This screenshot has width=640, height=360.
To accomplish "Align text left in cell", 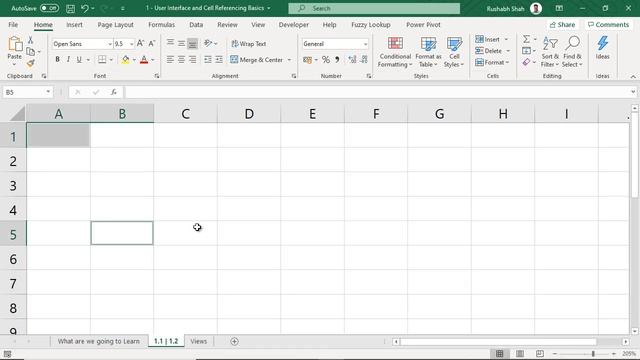I will 170,60.
